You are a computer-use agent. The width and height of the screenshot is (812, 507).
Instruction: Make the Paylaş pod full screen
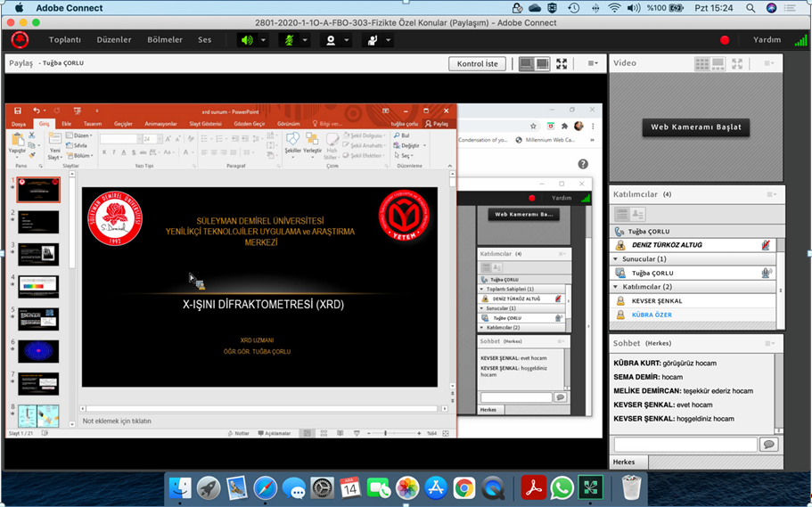562,64
